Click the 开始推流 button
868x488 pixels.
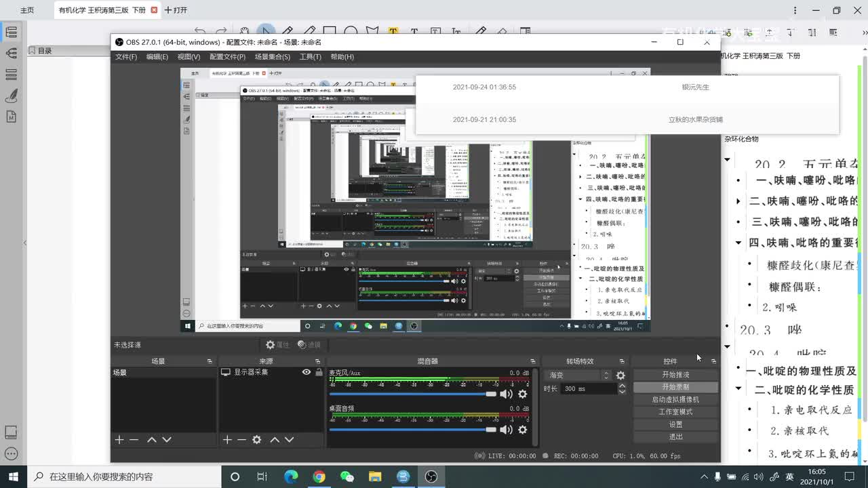(675, 375)
